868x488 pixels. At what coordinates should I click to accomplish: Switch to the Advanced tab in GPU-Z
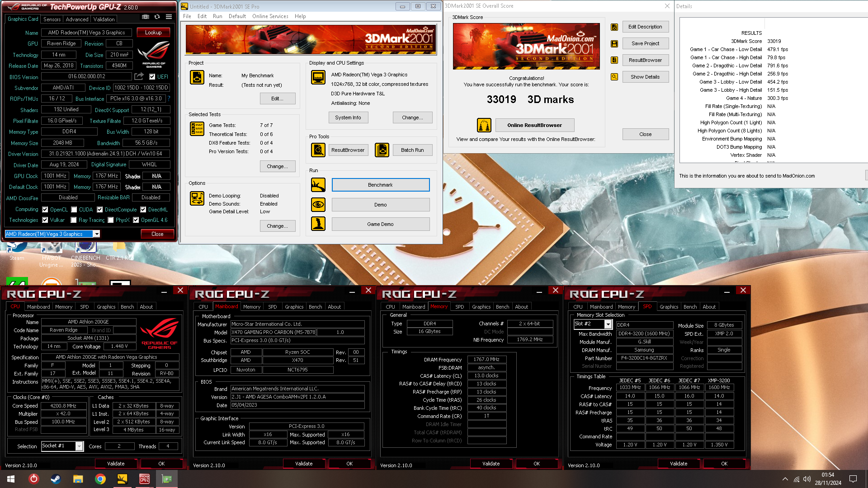coord(77,19)
